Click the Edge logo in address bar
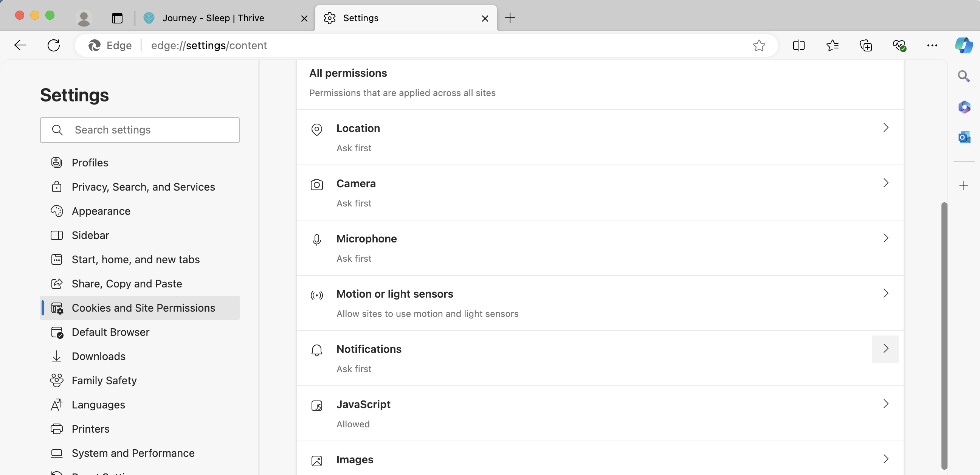Image resolution: width=980 pixels, height=475 pixels. pyautogui.click(x=95, y=45)
